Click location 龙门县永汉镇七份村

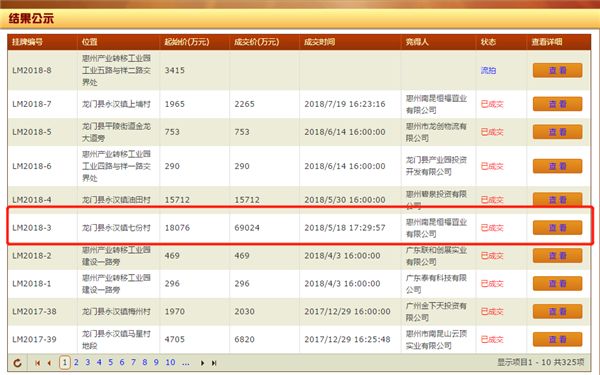click(x=116, y=228)
